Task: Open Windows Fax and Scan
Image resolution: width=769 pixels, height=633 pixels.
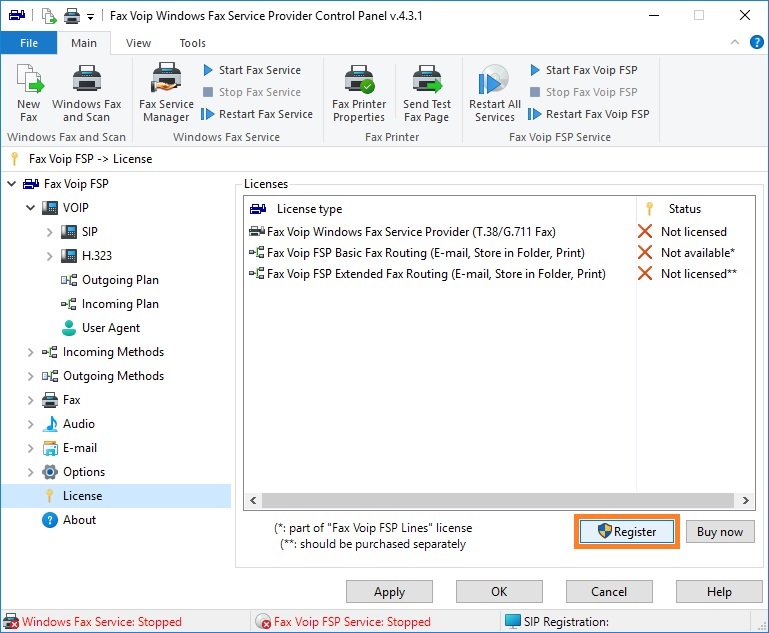Action: point(86,92)
